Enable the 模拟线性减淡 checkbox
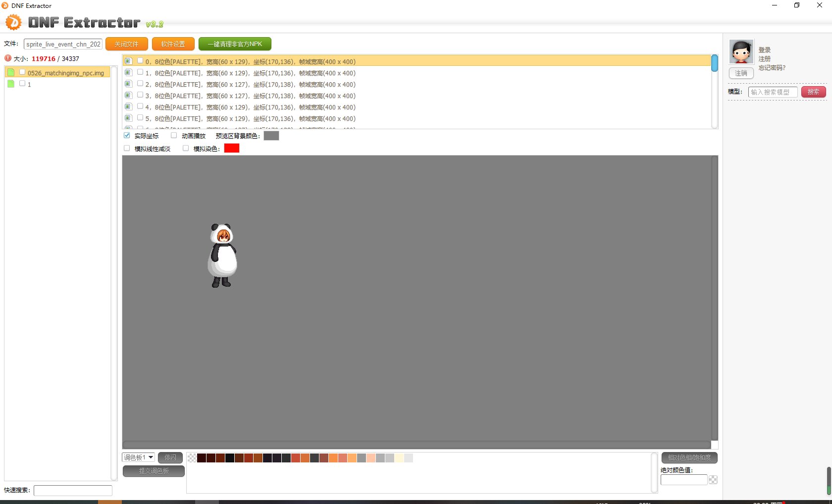 (x=127, y=148)
